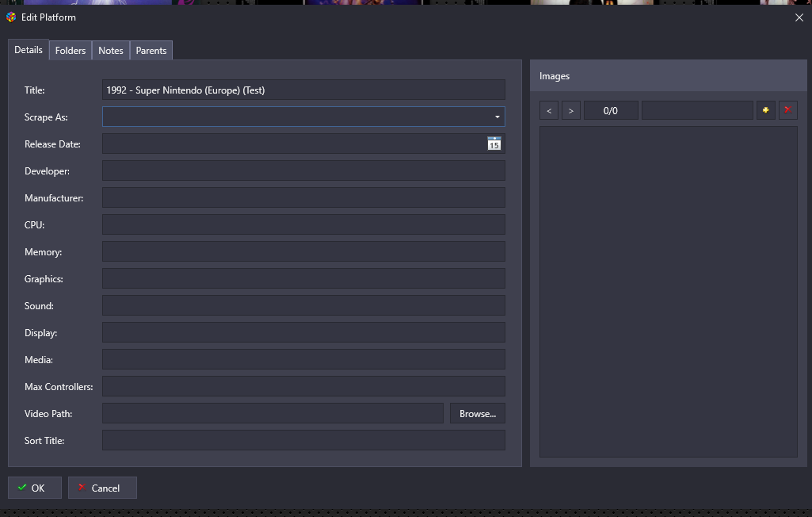Add a new image with star icon
The width and height of the screenshot is (812, 517).
coord(765,110)
